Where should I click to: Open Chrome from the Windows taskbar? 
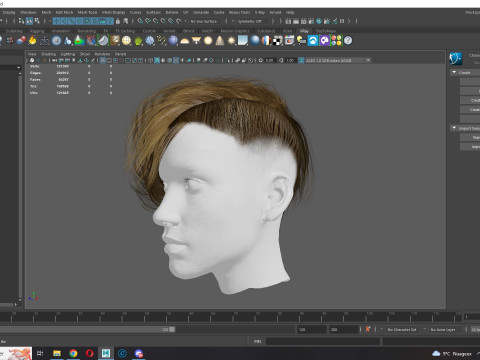[x=73, y=353]
